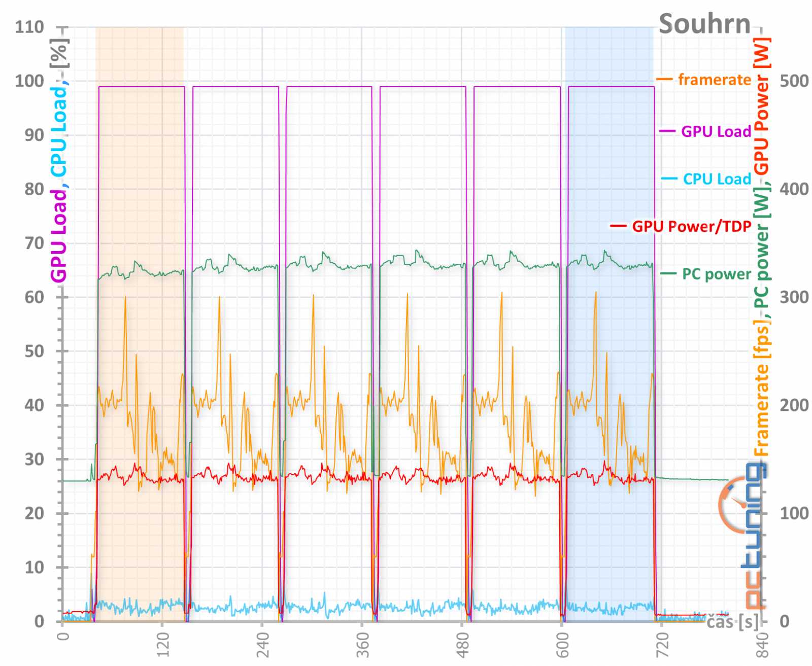Click the 'Souhrn' chart title

coord(704,24)
